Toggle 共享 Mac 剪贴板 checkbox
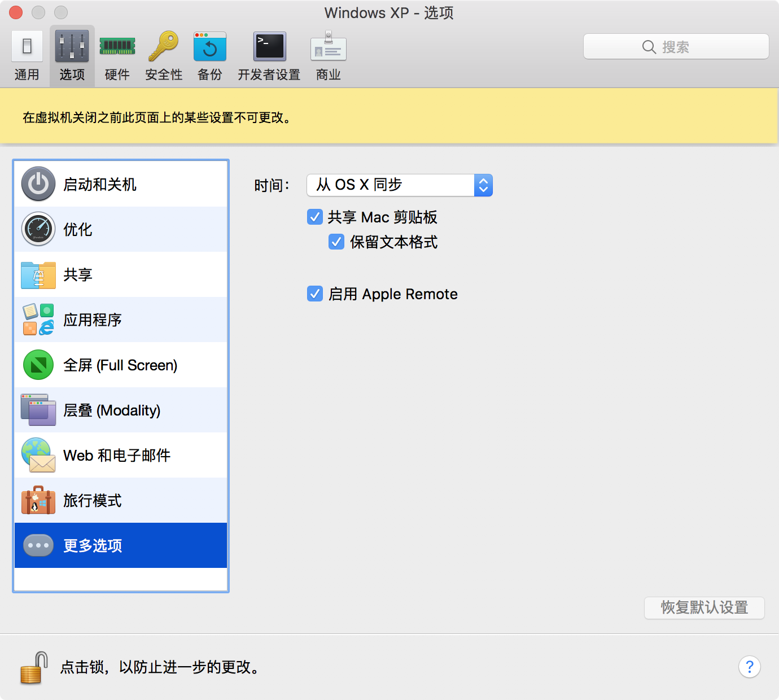 tap(315, 217)
